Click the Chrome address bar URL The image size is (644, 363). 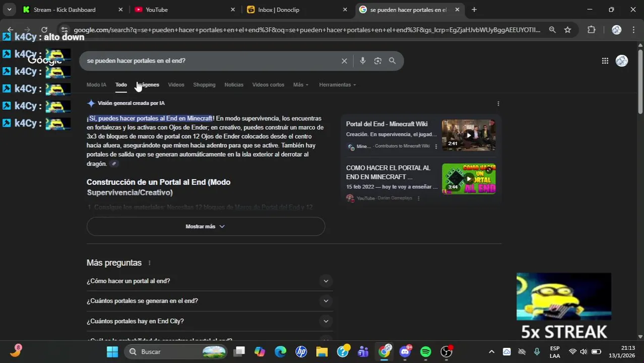point(307,30)
